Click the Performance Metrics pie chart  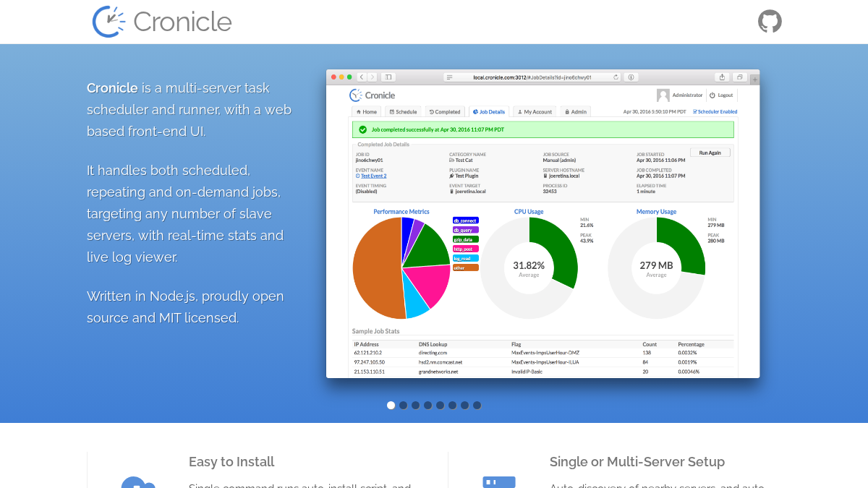tap(401, 267)
